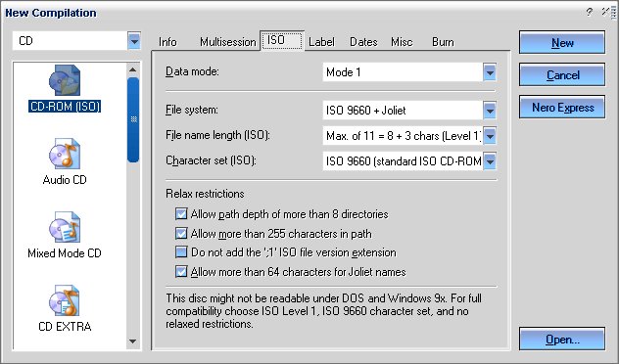This screenshot has height=364, width=619.
Task: Expand the File name length (ISO) dropdown
Action: tap(490, 136)
